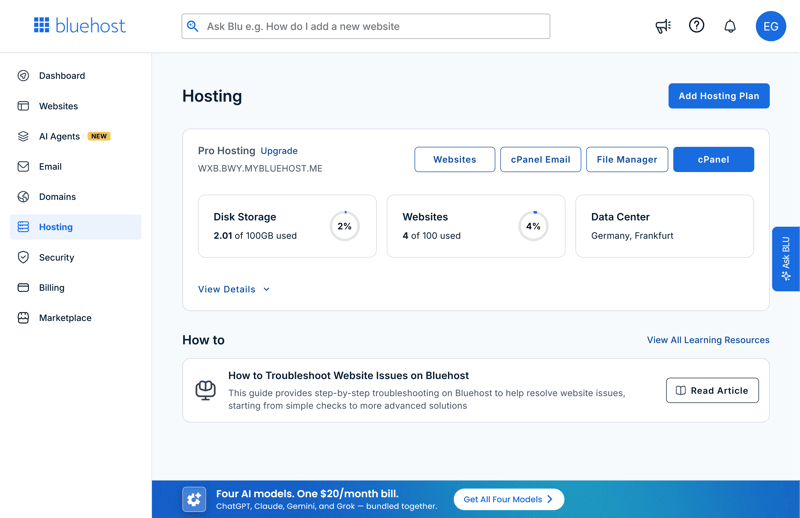Click the Hosting server icon
The height and width of the screenshot is (518, 800).
(x=23, y=227)
